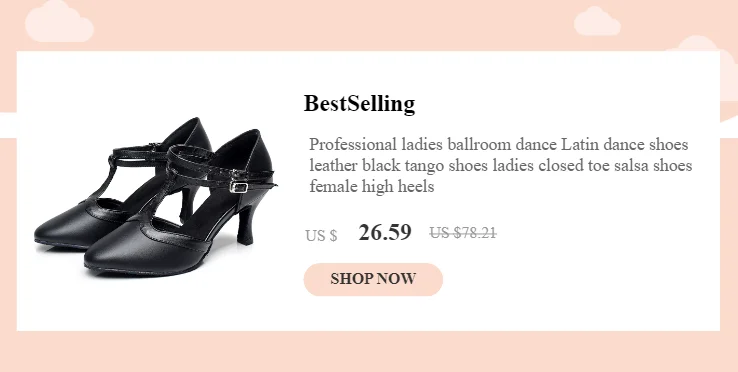Click the 'female high heels' text line
The width and height of the screenshot is (738, 372).
coord(372,186)
